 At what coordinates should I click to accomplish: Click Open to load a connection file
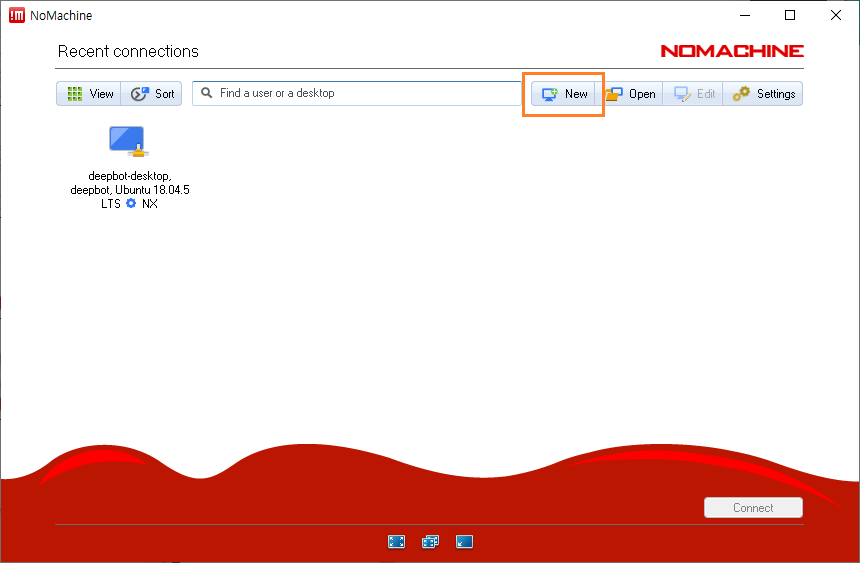pos(631,94)
